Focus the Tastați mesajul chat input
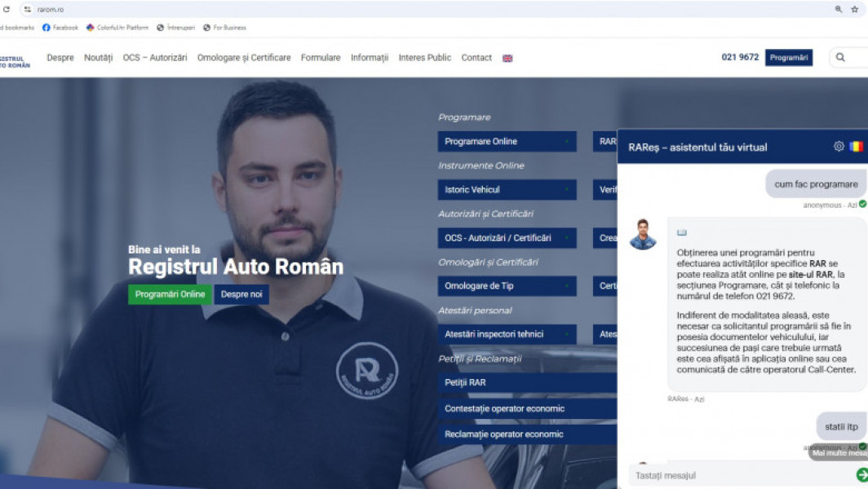Image resolution: width=868 pixels, height=489 pixels. click(x=742, y=475)
